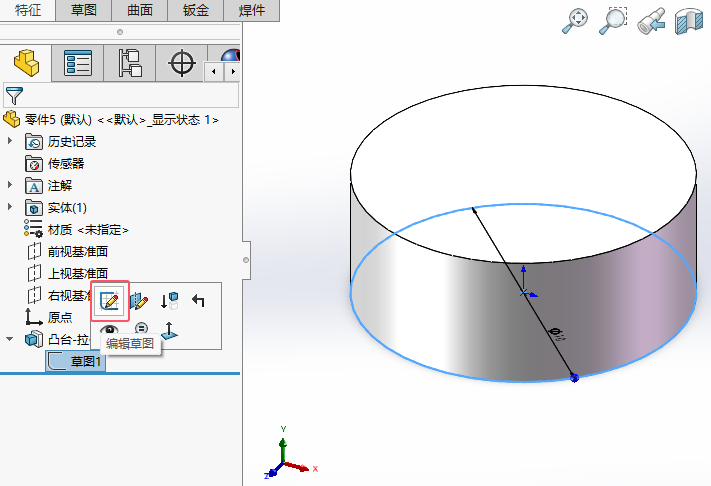Click normal-to plane arrow icon
Viewport: 711px width, 486px height.
click(x=169, y=330)
